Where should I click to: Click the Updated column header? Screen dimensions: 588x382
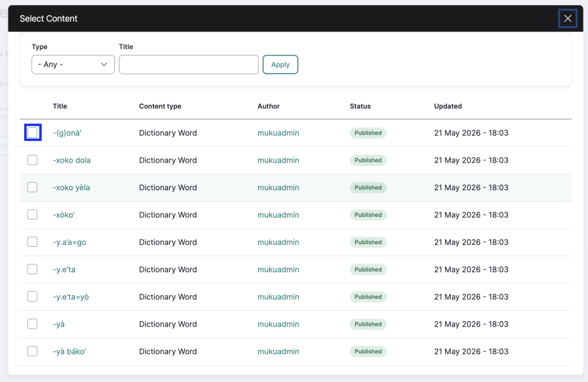[x=448, y=106]
